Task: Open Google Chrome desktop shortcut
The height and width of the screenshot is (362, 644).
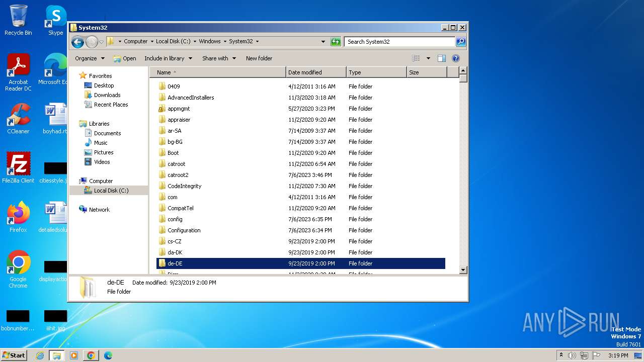Action: [18, 269]
